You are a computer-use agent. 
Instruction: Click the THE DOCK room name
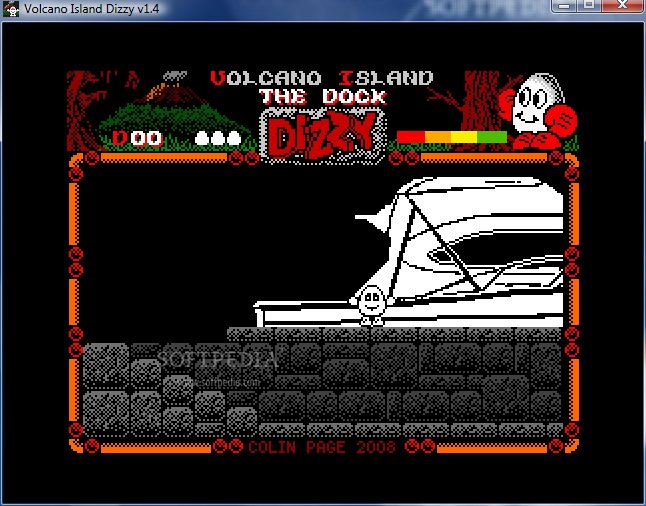tap(323, 97)
